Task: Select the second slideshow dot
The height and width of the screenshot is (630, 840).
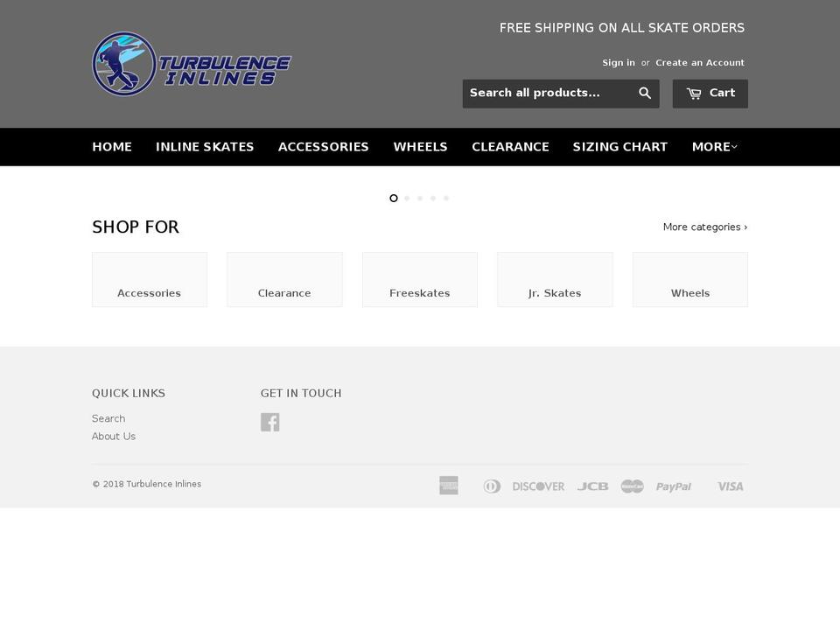Action: (407, 199)
